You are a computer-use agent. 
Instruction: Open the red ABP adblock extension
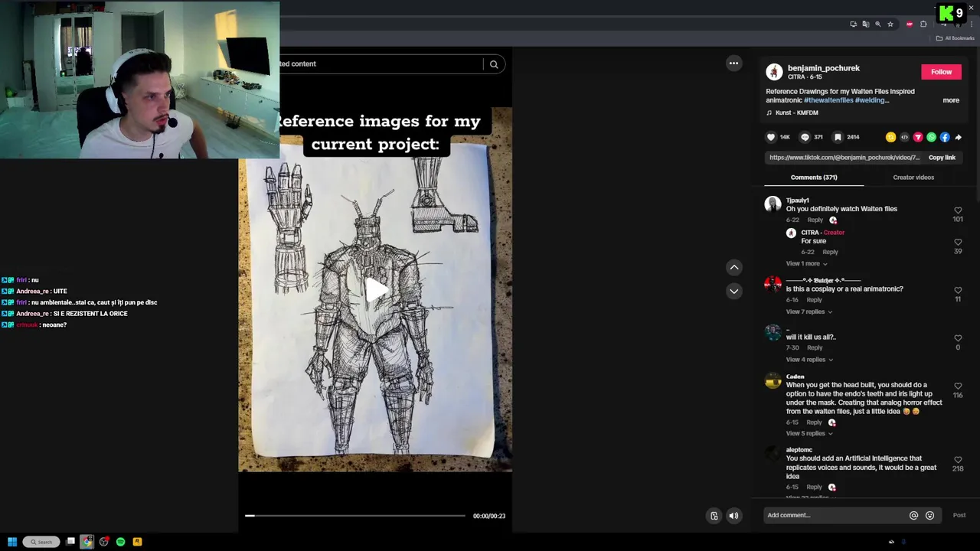[910, 24]
